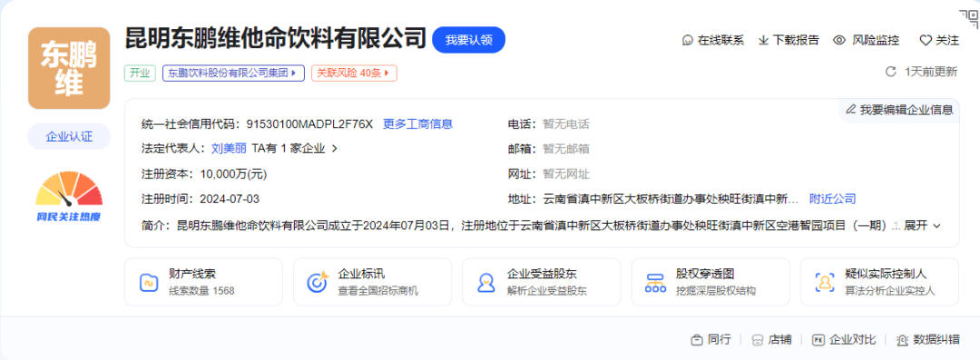Open 在线联系 online contact
The width and height of the screenshot is (980, 360).
720,41
